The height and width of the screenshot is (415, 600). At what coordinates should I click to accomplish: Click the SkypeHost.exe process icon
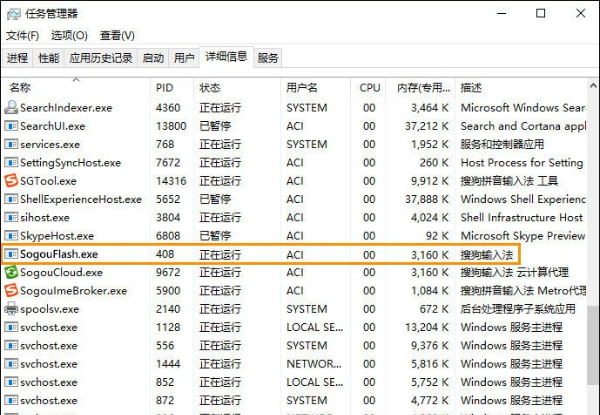(11, 236)
